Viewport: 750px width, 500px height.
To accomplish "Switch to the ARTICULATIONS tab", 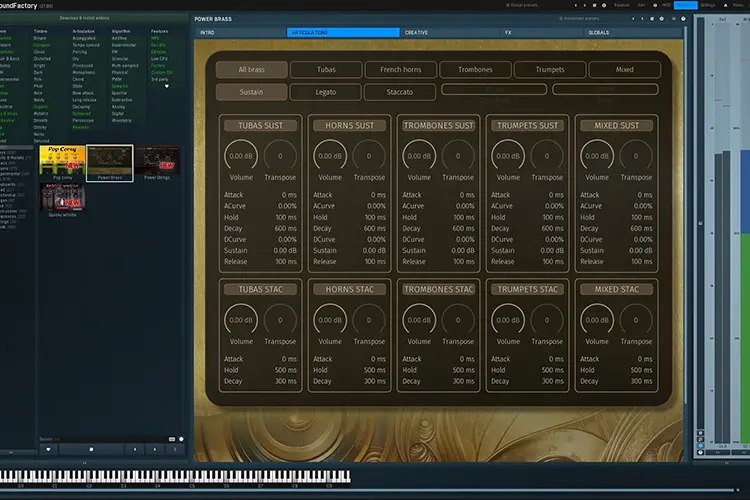I will (x=343, y=33).
